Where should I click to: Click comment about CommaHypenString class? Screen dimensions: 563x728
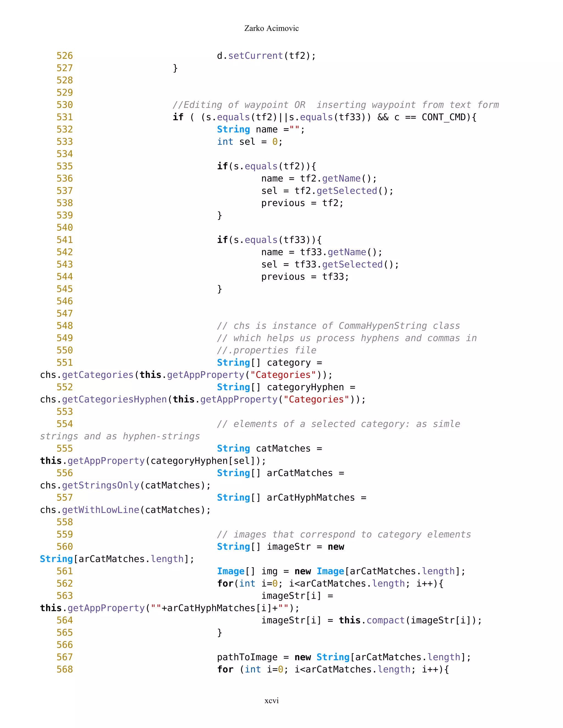click(338, 326)
